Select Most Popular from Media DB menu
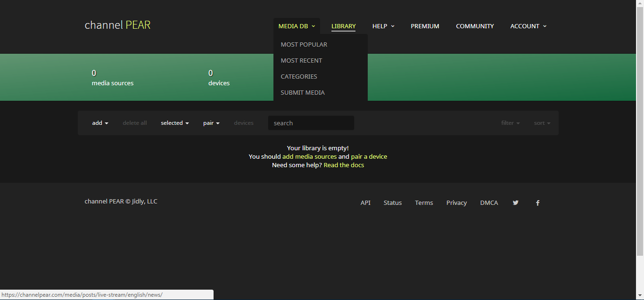The width and height of the screenshot is (644, 300). coord(304,44)
